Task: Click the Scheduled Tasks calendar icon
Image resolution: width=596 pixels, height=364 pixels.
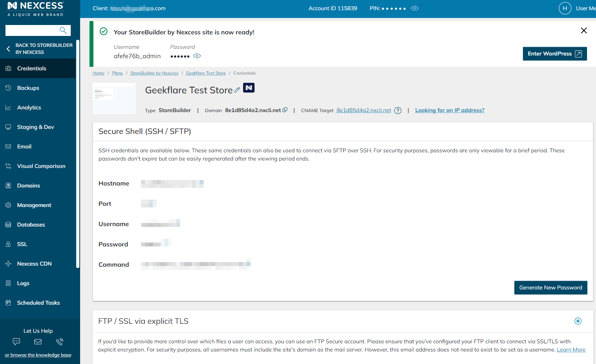Action: click(x=8, y=303)
